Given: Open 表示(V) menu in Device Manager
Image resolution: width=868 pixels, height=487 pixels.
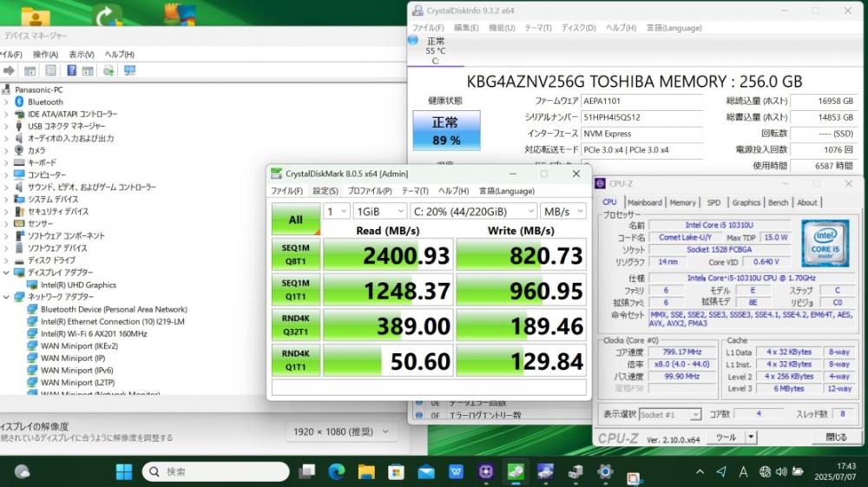Looking at the screenshot, I should 82,54.
